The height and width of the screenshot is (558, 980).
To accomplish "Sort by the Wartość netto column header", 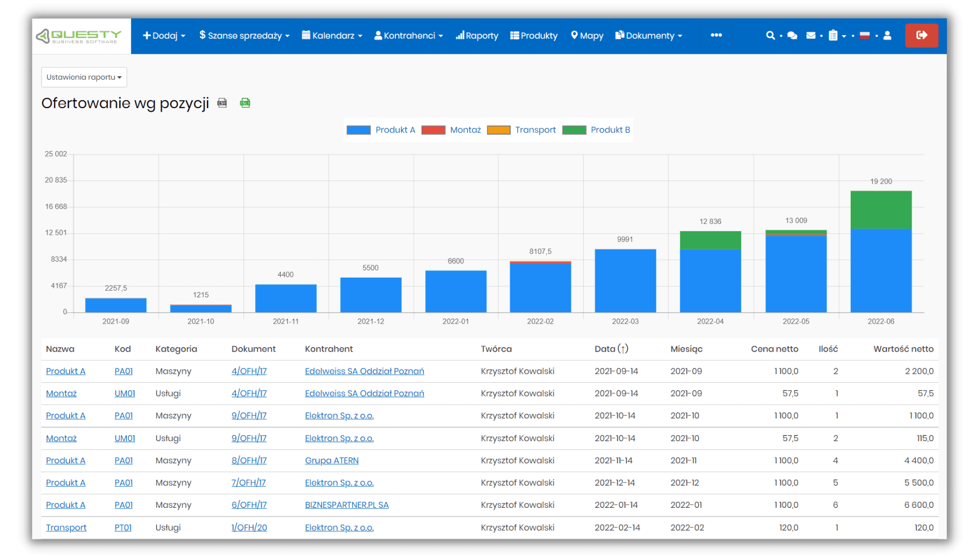I will [904, 349].
